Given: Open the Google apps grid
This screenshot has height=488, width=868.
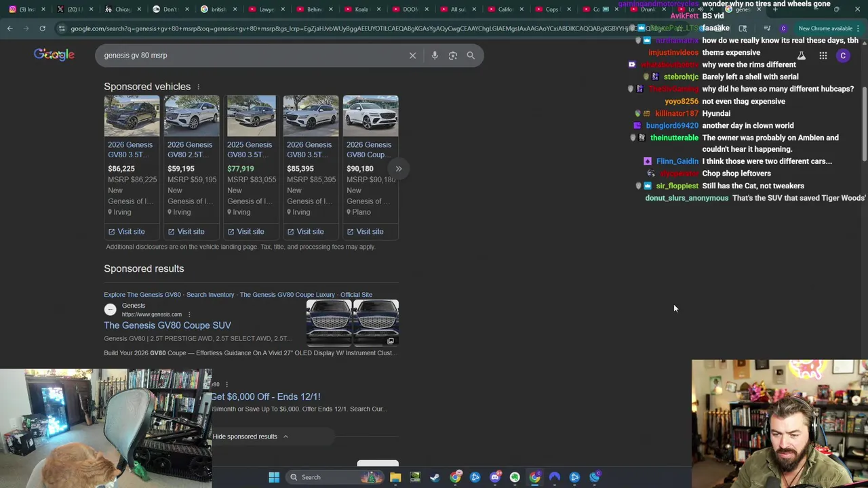Looking at the screenshot, I should (823, 56).
